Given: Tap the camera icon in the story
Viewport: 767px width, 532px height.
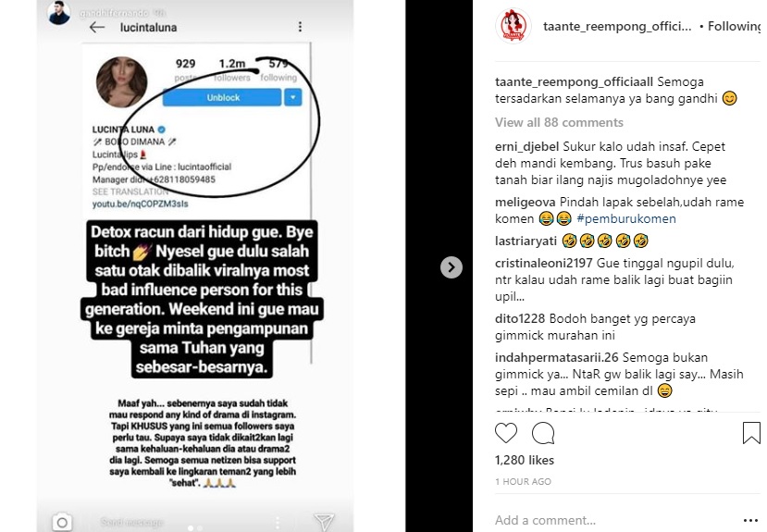Looking at the screenshot, I should (x=62, y=522).
